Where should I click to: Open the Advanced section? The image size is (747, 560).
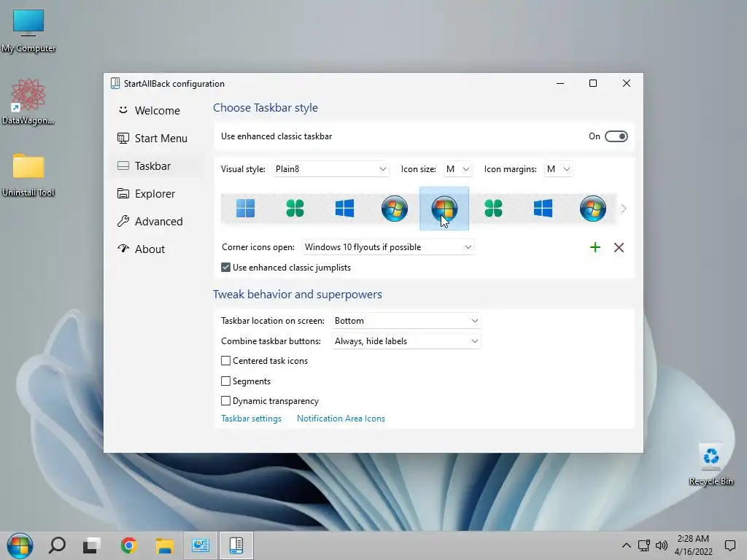158,222
